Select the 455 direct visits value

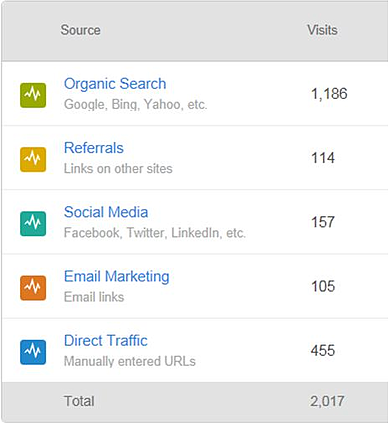[x=323, y=351]
